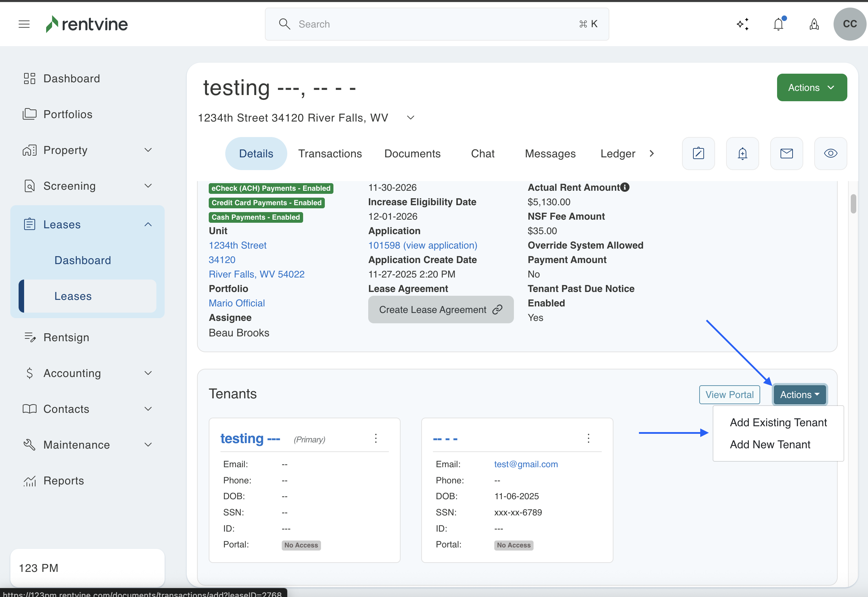Click the rocket updates icon
Viewport: 868px width, 597px height.
coord(814,24)
